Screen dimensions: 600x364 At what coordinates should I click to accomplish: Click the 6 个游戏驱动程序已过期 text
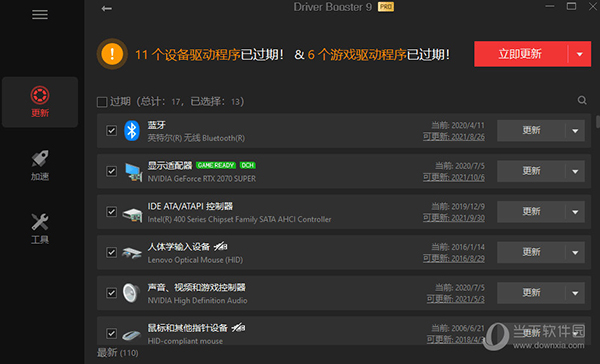(x=379, y=55)
